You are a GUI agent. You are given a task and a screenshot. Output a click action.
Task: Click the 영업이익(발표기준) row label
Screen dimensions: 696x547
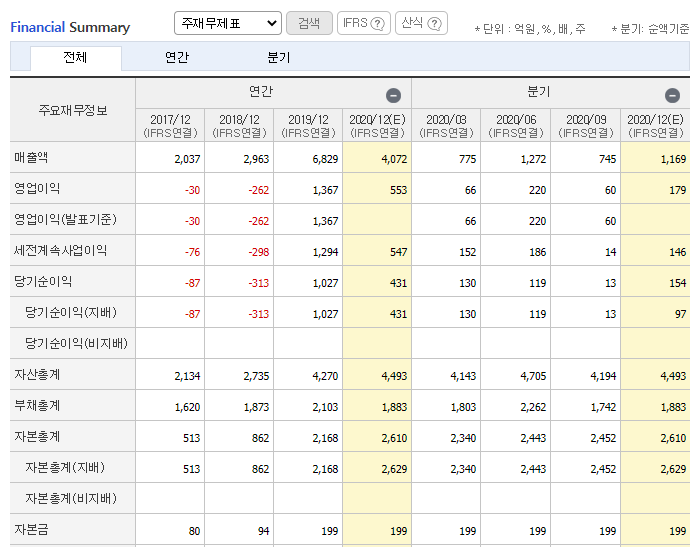click(65, 219)
